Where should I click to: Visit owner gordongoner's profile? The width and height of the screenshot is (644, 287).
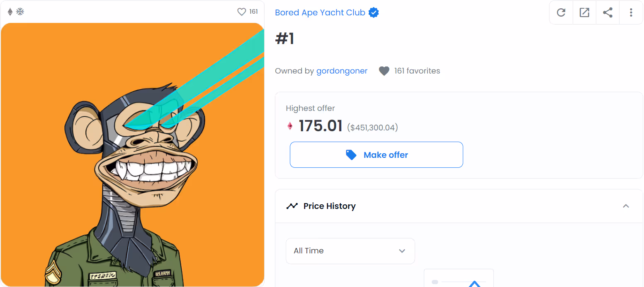pos(342,71)
